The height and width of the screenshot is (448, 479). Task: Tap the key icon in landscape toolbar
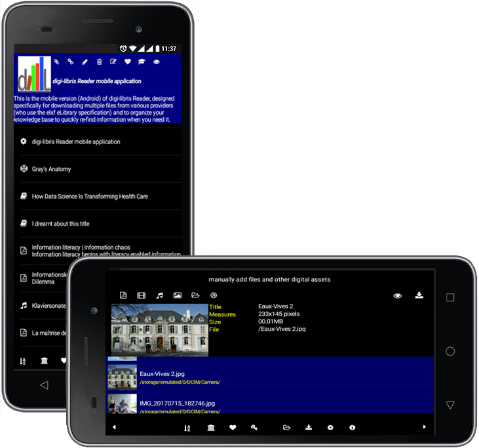(254, 428)
